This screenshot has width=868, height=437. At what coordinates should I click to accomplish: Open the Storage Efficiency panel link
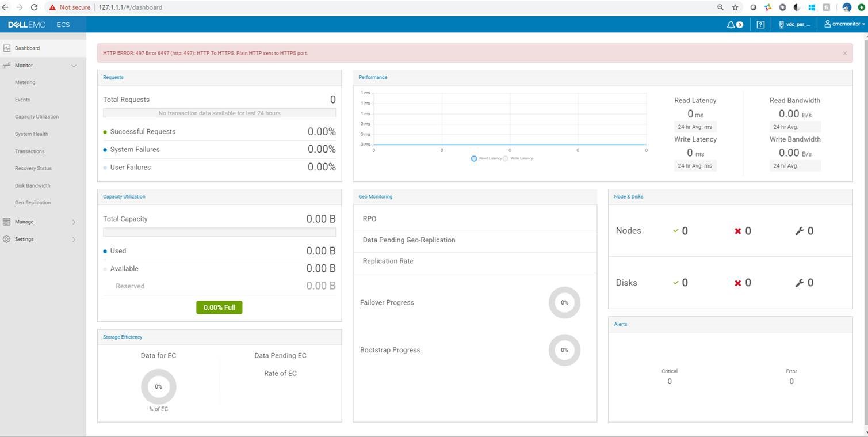click(x=123, y=337)
